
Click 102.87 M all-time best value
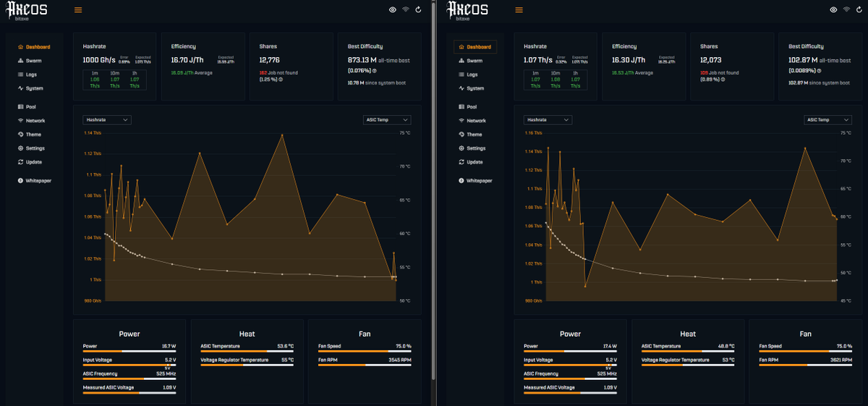(x=804, y=61)
